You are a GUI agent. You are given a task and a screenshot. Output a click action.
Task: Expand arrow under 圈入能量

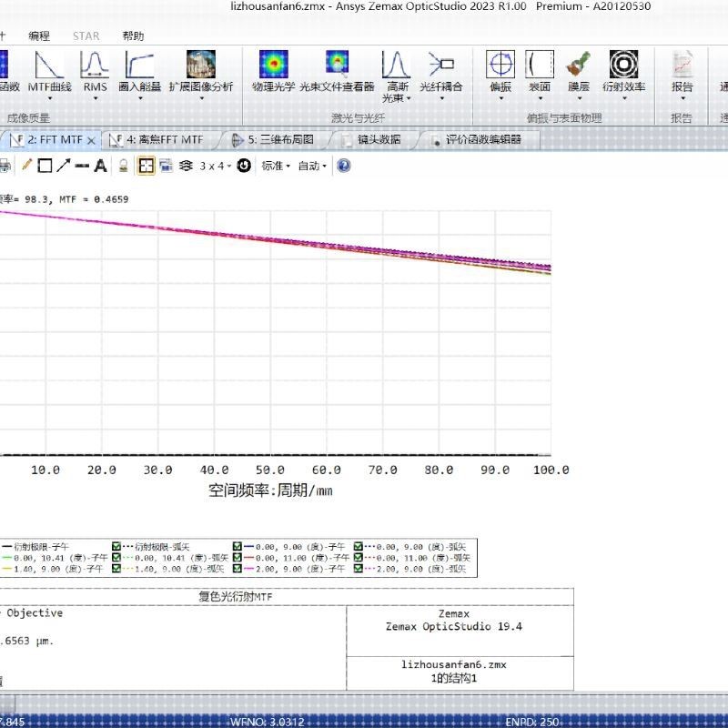(140, 98)
